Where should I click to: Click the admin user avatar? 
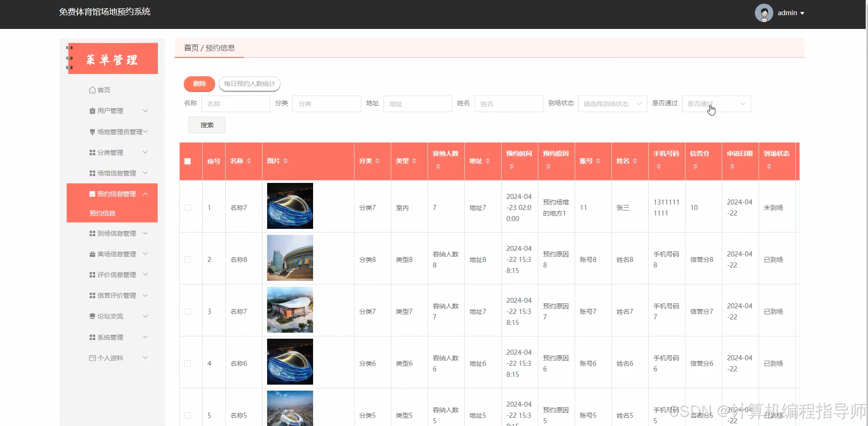[764, 13]
